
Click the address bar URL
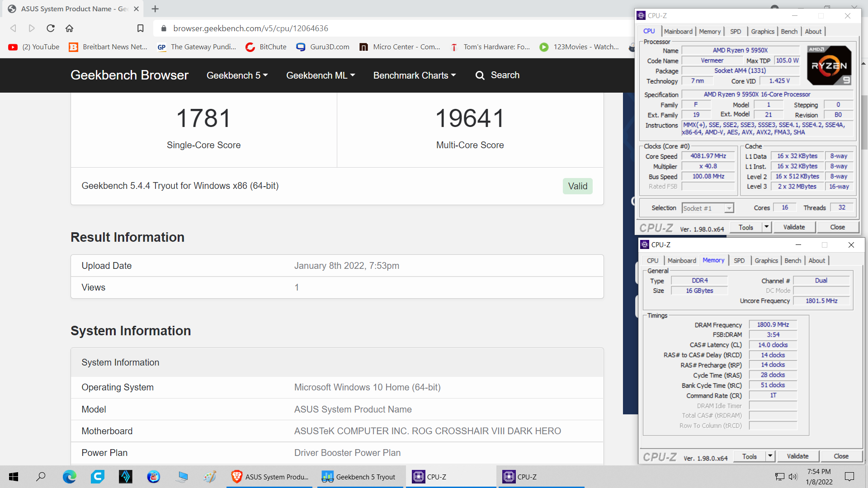pos(251,28)
